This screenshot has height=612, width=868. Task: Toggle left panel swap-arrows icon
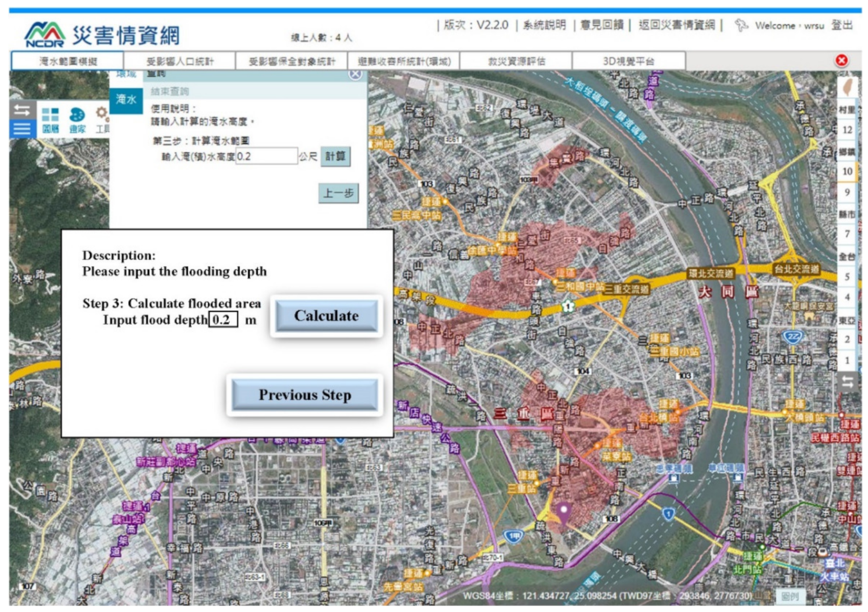point(22,110)
